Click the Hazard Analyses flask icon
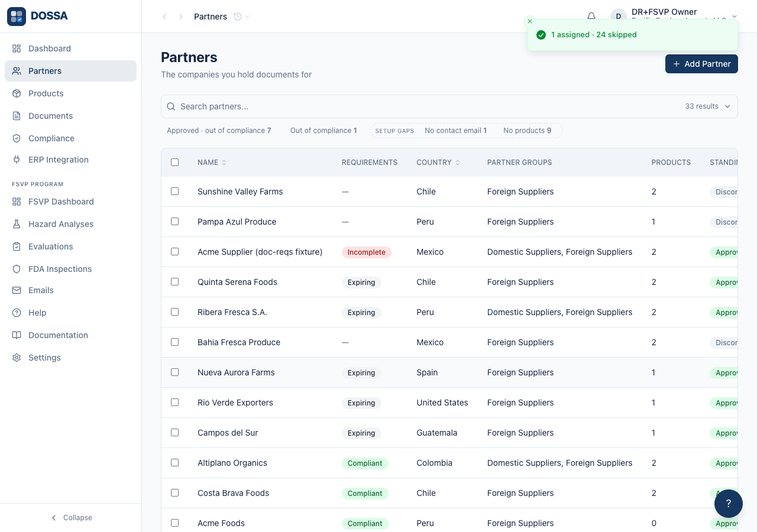The image size is (757, 532). click(x=17, y=224)
